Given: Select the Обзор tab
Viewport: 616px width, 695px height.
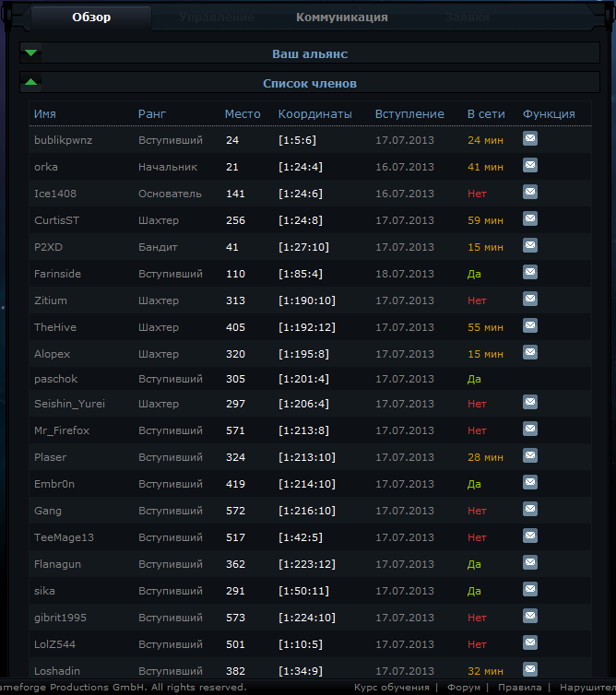Looking at the screenshot, I should pos(91,18).
